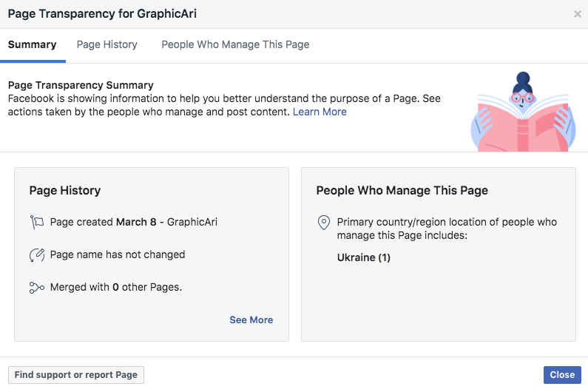
Task: Click See More in Page History
Action: pos(251,320)
